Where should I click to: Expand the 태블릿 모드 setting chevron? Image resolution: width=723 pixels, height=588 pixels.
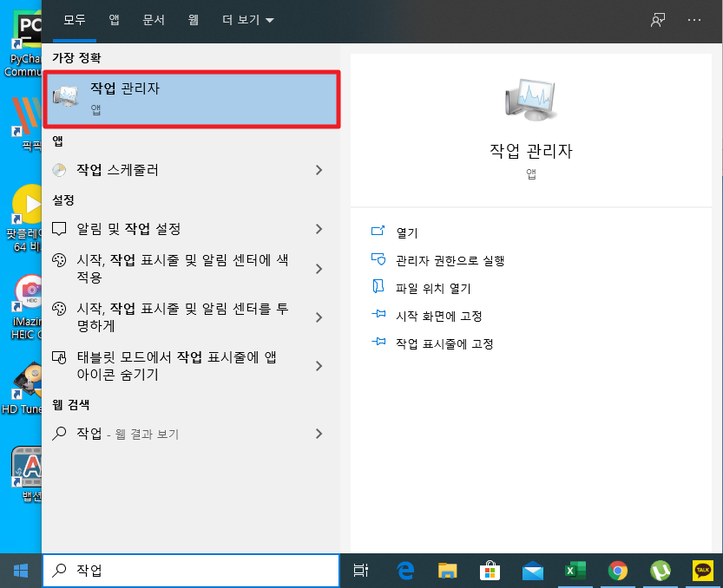(x=319, y=366)
